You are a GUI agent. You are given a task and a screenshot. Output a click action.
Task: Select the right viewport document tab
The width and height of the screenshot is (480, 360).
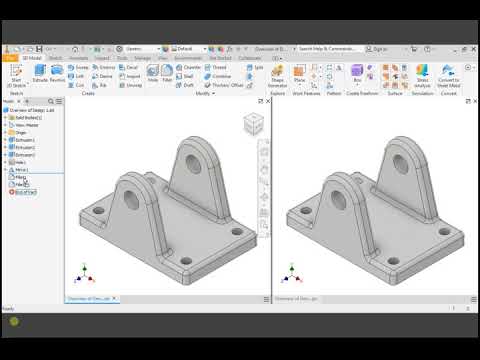pyautogui.click(x=296, y=299)
